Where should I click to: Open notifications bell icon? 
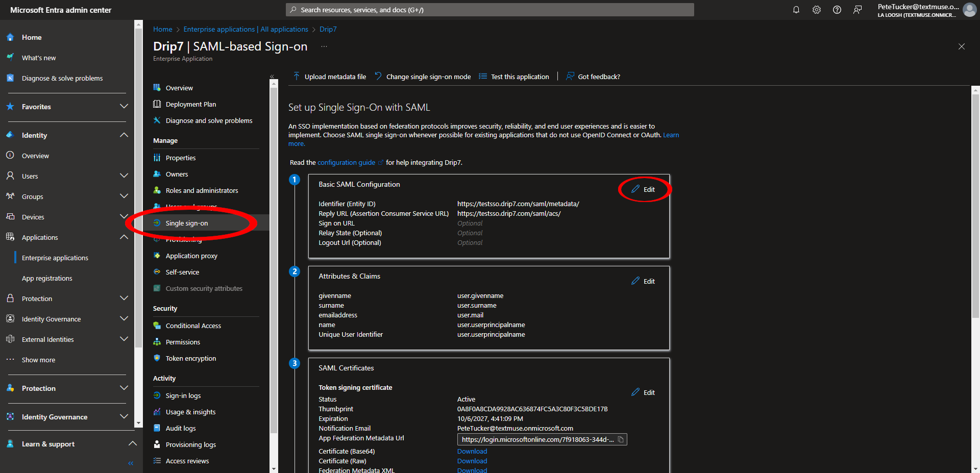click(796, 10)
